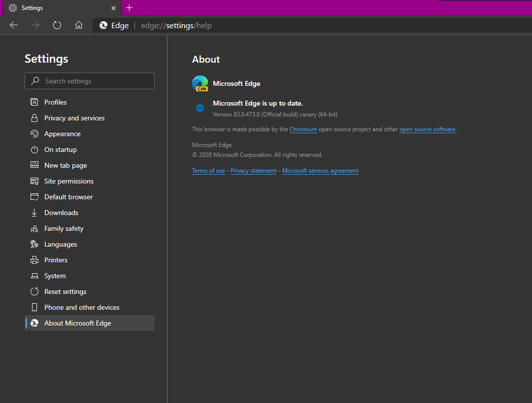Click the Search settings field
Viewport: 532px width, 403px height.
89,81
